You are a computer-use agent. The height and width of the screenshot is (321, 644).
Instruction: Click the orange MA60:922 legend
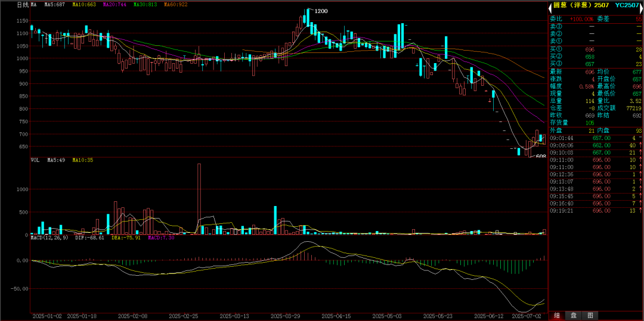(175, 5)
